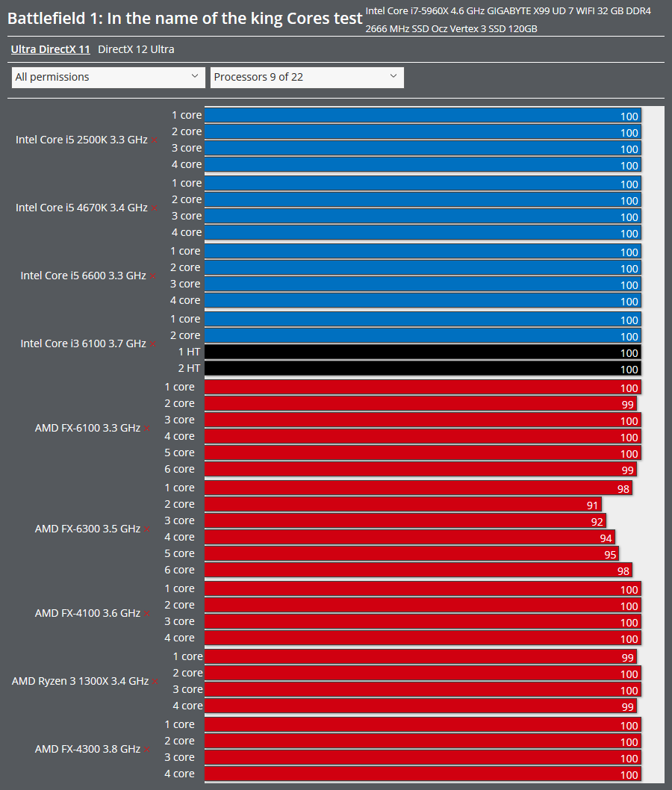672x790 pixels.
Task: Remove AMD FX-4300 via red X
Action: (146, 750)
